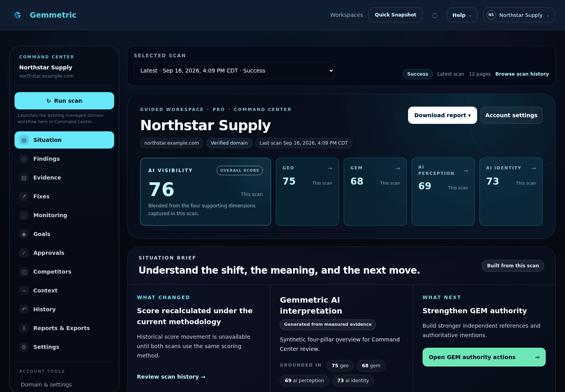Open Monitoring in the sidebar
Viewport: 565px width, 392px height.
click(x=64, y=215)
